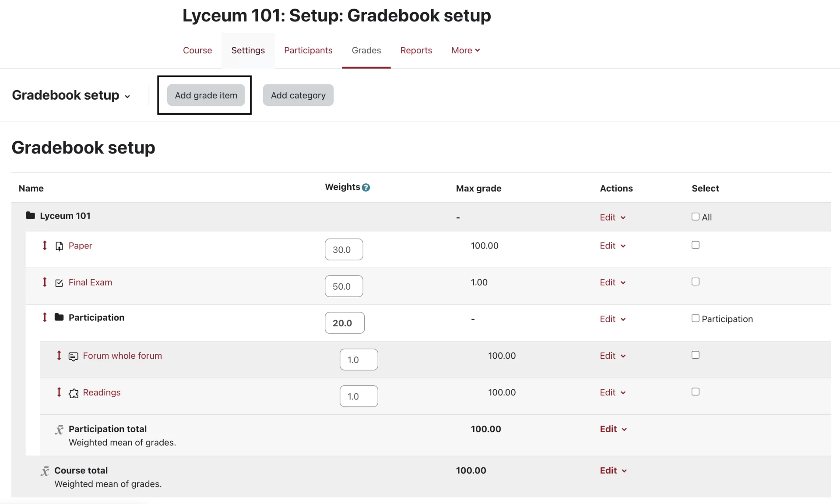The height and width of the screenshot is (504, 840).
Task: Open the Gradebook setup dropdown selector
Action: (71, 95)
